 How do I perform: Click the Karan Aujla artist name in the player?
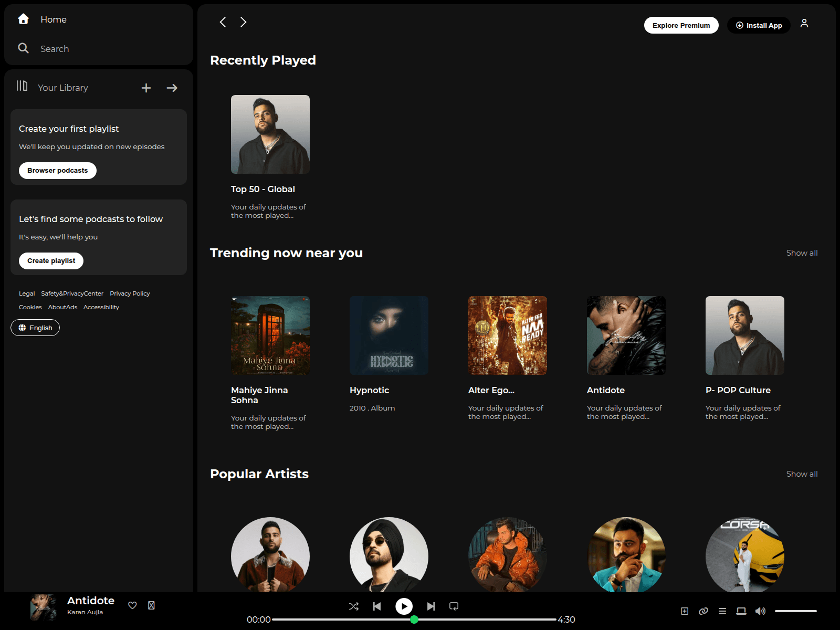click(x=85, y=612)
